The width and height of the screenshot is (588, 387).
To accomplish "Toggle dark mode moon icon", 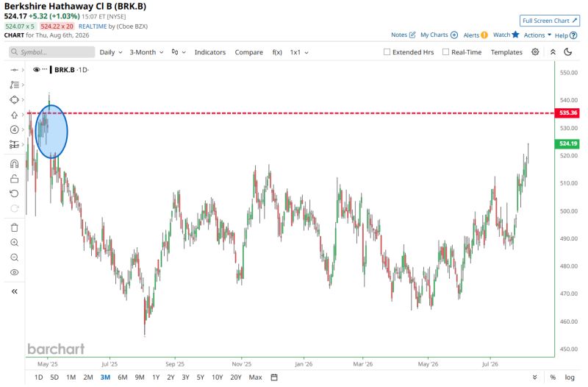I will 568,52.
